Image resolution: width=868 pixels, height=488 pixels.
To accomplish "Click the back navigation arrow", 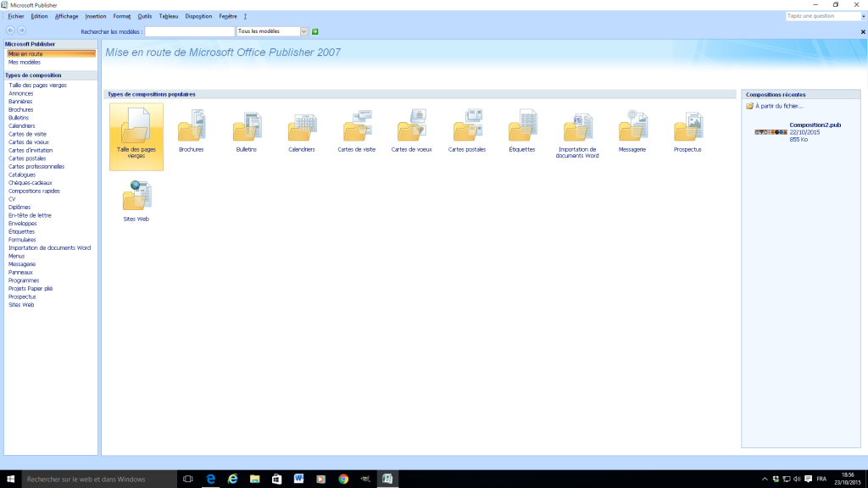I will pyautogui.click(x=10, y=30).
